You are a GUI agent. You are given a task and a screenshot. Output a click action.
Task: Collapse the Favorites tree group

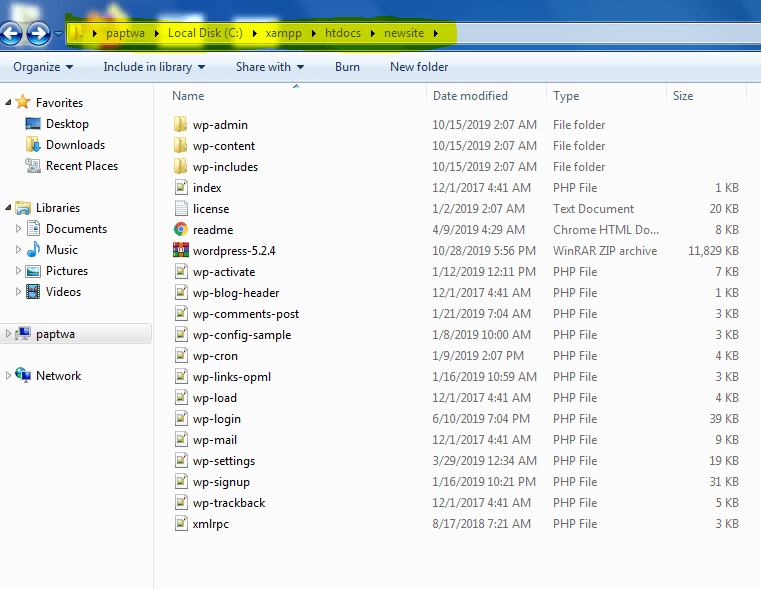point(8,102)
